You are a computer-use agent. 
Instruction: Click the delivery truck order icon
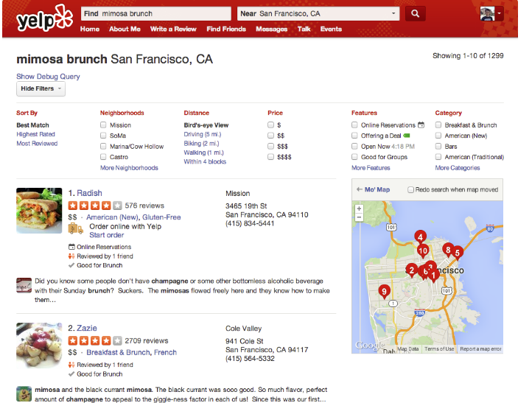coord(76,229)
